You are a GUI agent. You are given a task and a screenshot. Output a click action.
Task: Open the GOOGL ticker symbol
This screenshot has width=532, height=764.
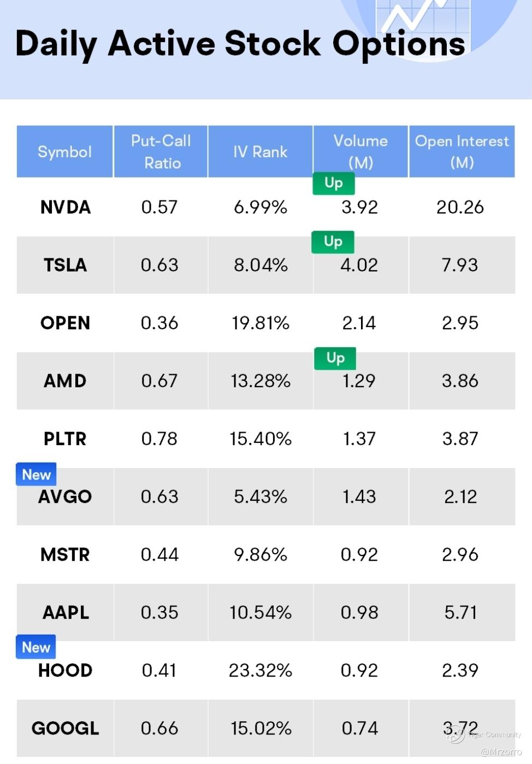click(65, 729)
